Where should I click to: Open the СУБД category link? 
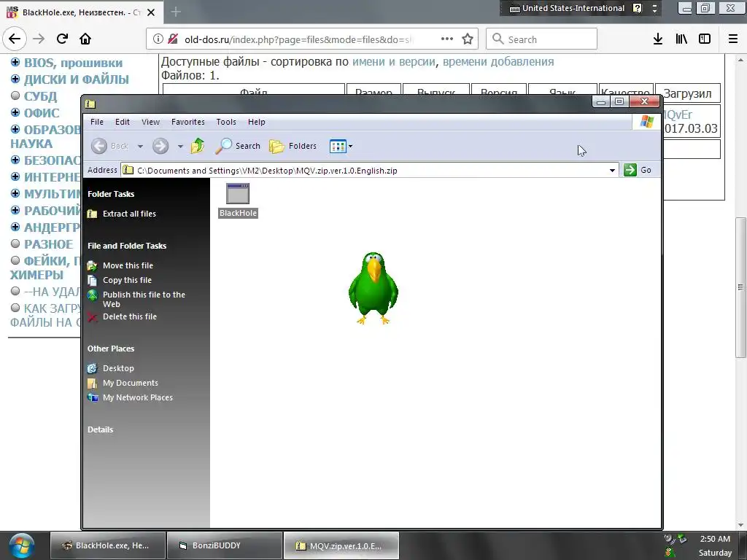(x=41, y=96)
